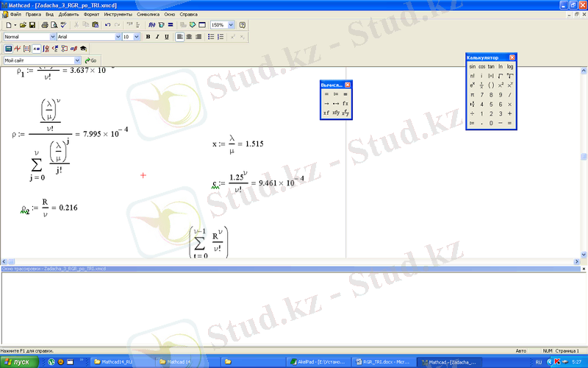Toggle italic formatting

click(157, 37)
